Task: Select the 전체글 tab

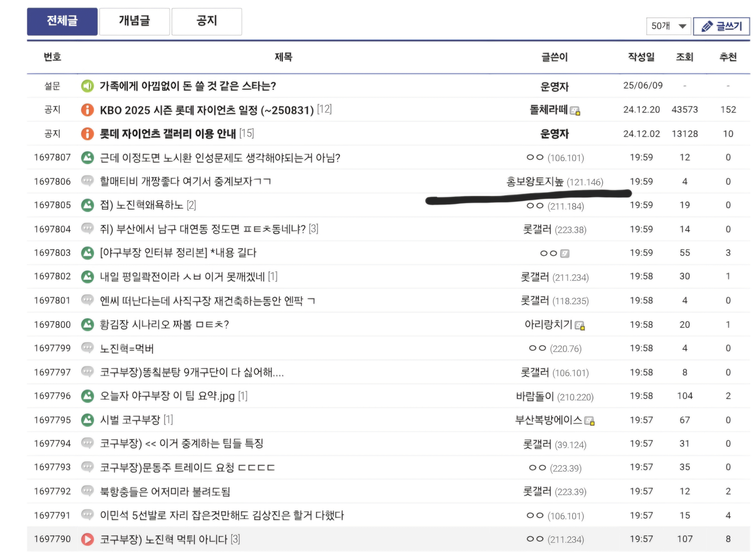Action: (x=62, y=21)
